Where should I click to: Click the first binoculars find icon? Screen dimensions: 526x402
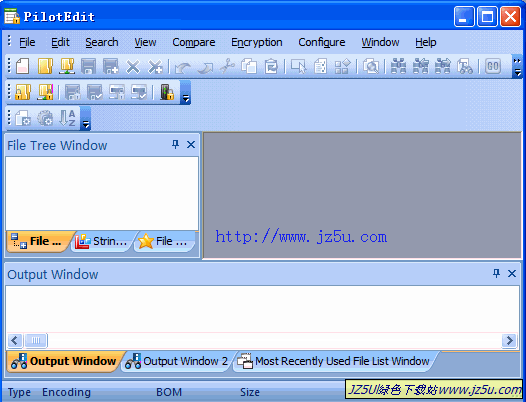coord(399,66)
